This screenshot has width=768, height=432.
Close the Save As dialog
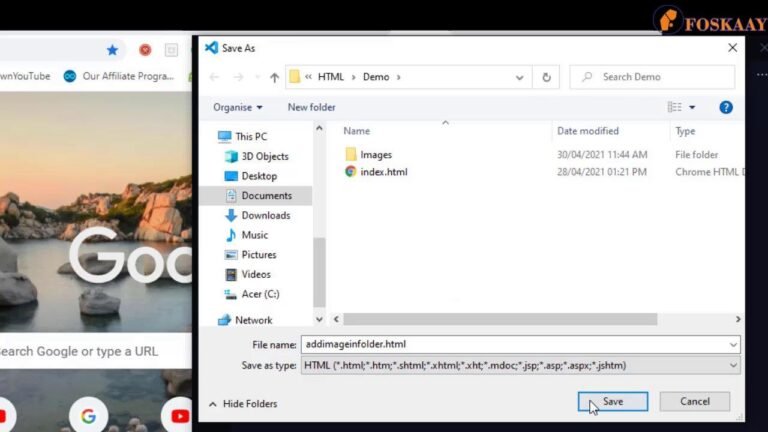(732, 48)
